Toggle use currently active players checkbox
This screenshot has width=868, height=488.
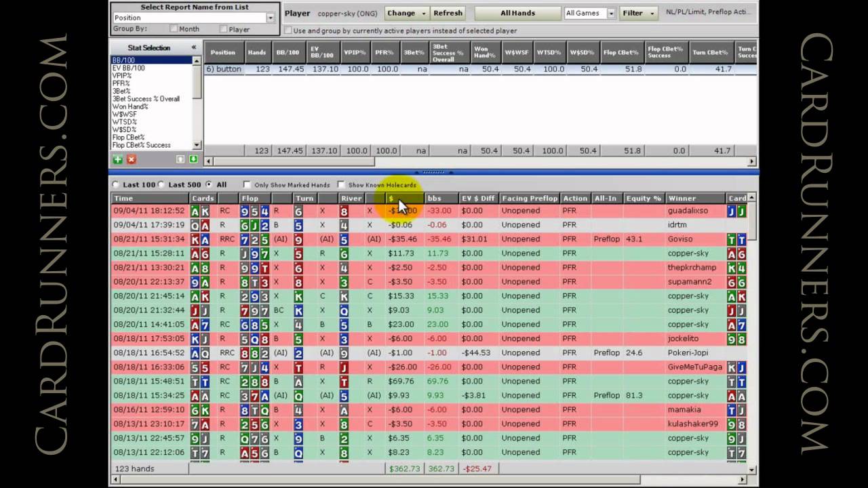pyautogui.click(x=288, y=30)
